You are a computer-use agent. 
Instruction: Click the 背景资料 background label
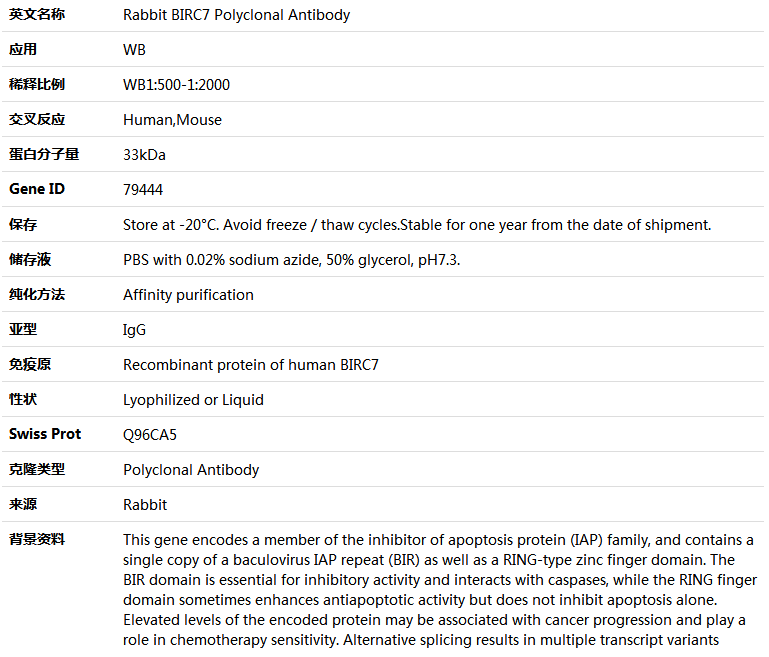37,539
